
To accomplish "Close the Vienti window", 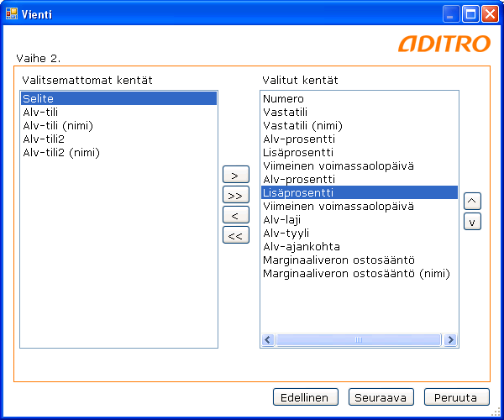I will (x=490, y=14).
